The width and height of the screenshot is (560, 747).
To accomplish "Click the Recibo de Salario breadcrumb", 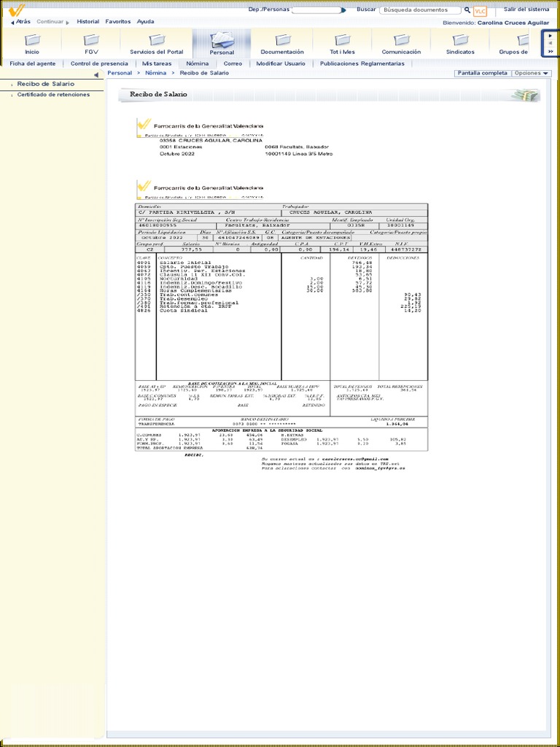I will (204, 73).
